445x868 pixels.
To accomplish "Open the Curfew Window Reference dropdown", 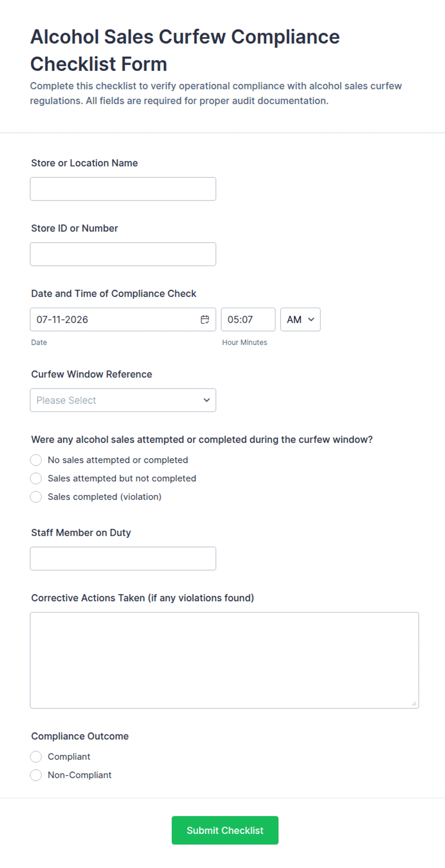I will coord(123,400).
